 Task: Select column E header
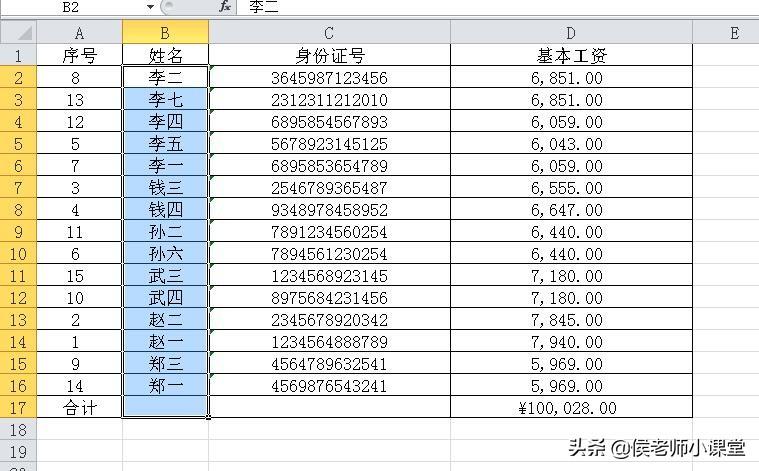(x=734, y=32)
